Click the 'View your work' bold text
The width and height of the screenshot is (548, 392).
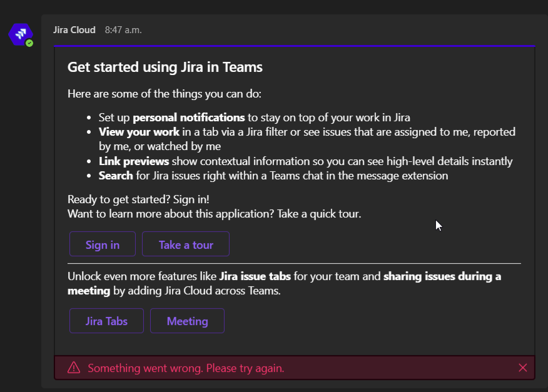click(139, 132)
